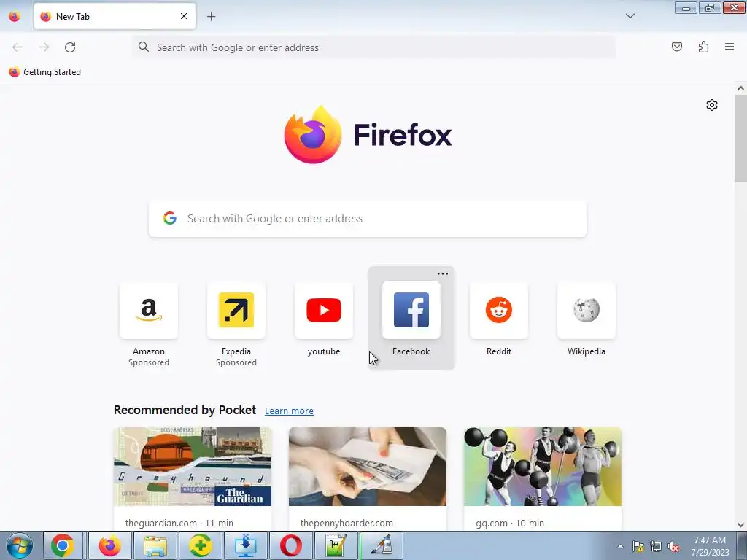Viewport: 747px width, 560px height.
Task: Open the Getting Started bookmark
Action: (x=44, y=72)
